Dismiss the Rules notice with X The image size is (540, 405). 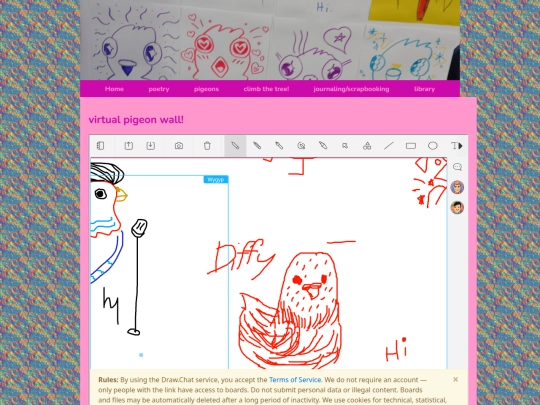coord(456,379)
